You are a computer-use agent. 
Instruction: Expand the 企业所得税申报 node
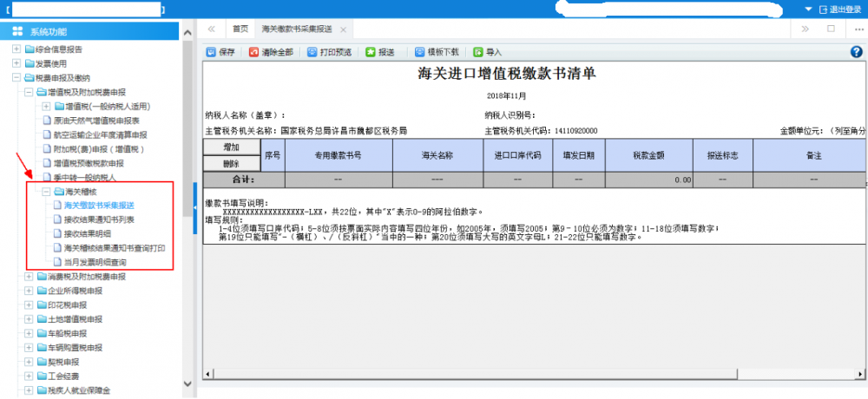tap(29, 291)
